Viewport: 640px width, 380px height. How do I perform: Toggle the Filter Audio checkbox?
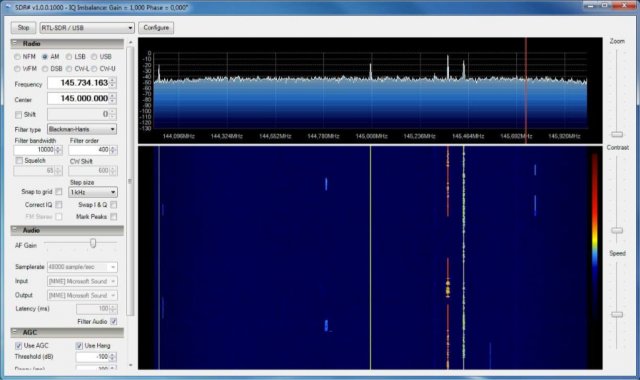point(113,322)
